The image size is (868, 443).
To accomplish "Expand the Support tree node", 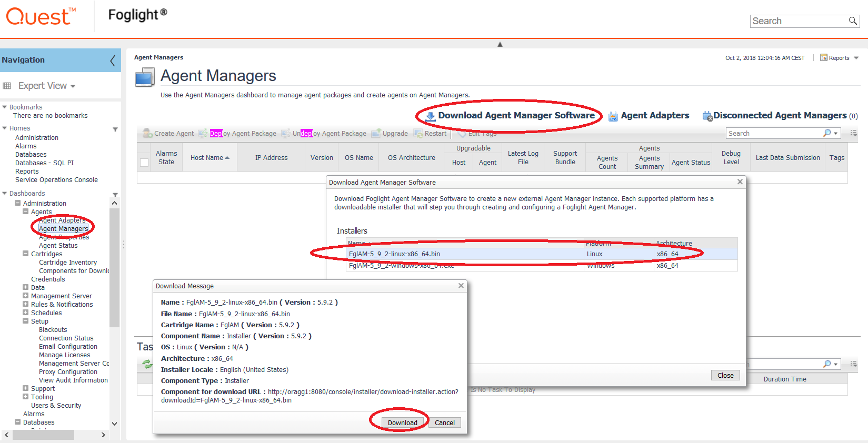I will click(x=25, y=388).
